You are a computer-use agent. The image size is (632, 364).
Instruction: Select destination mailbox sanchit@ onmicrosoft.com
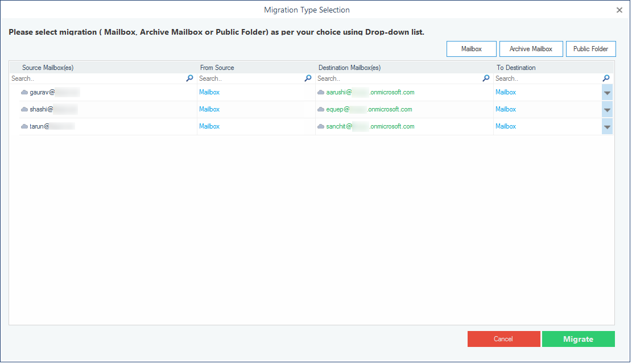point(370,126)
